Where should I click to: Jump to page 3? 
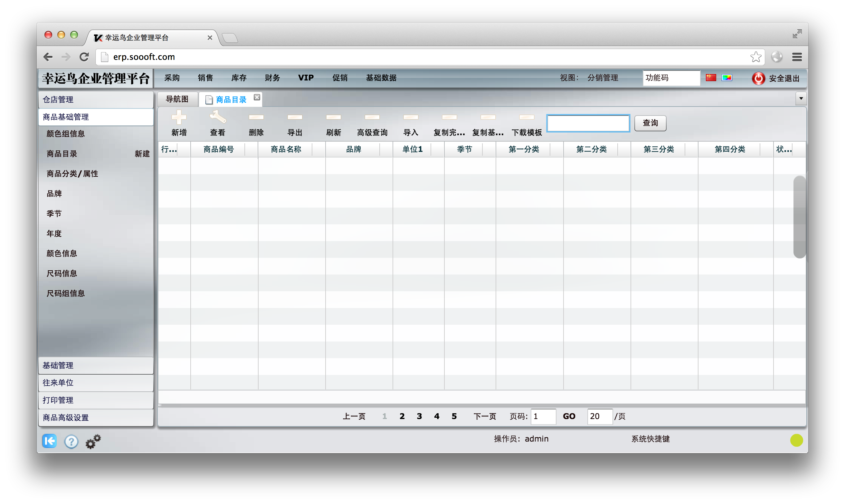pyautogui.click(x=419, y=416)
